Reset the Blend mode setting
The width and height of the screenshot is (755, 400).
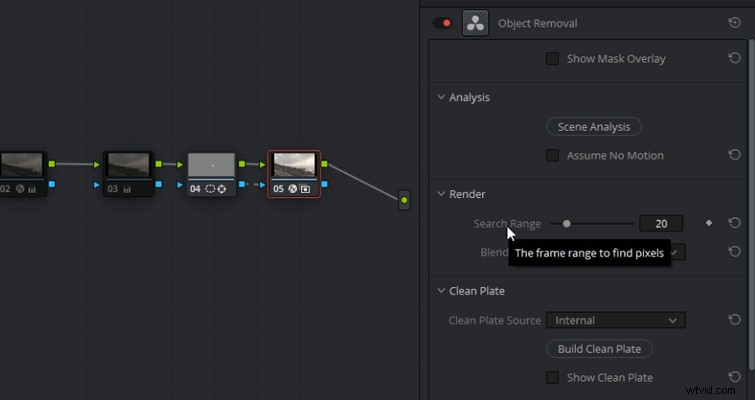[734, 251]
